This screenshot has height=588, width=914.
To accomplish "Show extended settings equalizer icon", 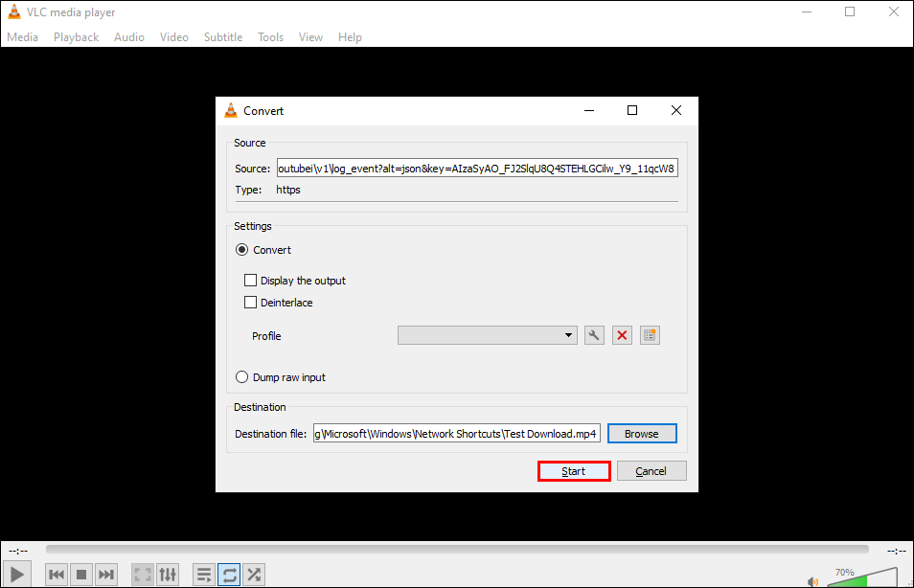I will (x=168, y=575).
